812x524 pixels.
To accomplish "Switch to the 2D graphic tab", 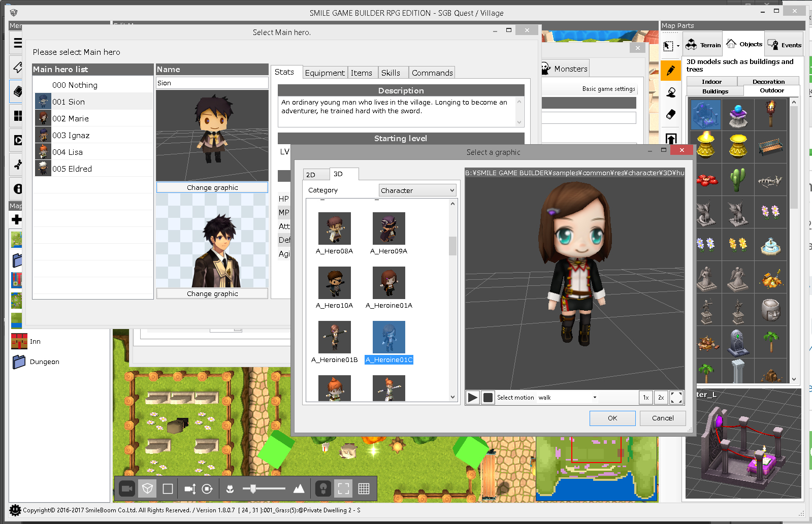I will [315, 175].
